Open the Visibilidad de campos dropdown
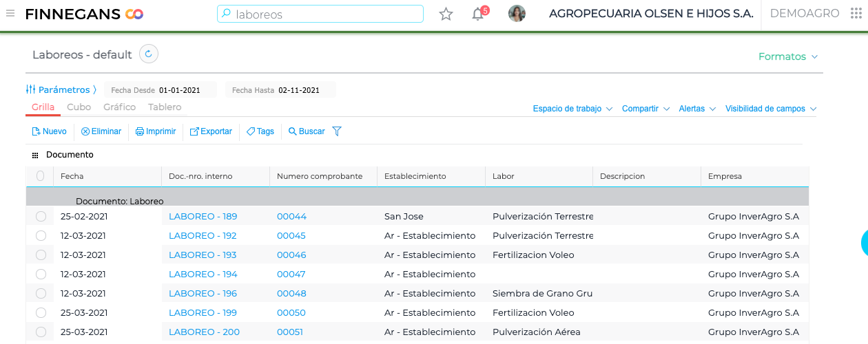 [x=771, y=109]
